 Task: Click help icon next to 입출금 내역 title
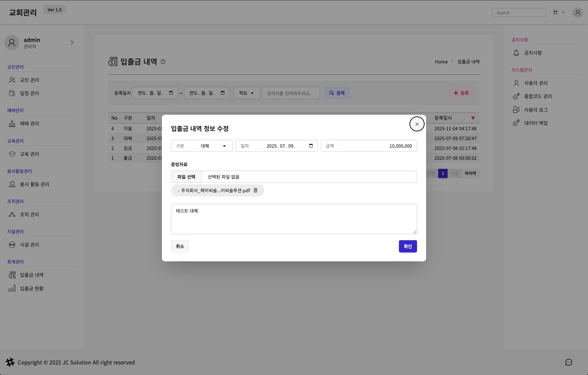163,62
